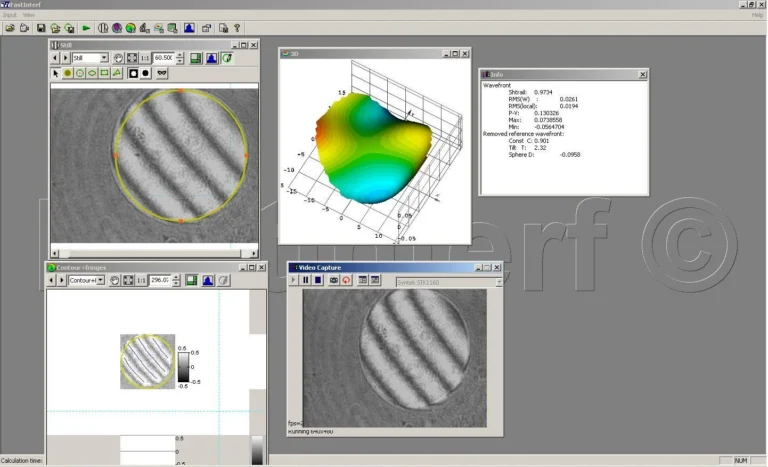
Task: Select the hand pan tool in Still window
Action: tap(119, 58)
